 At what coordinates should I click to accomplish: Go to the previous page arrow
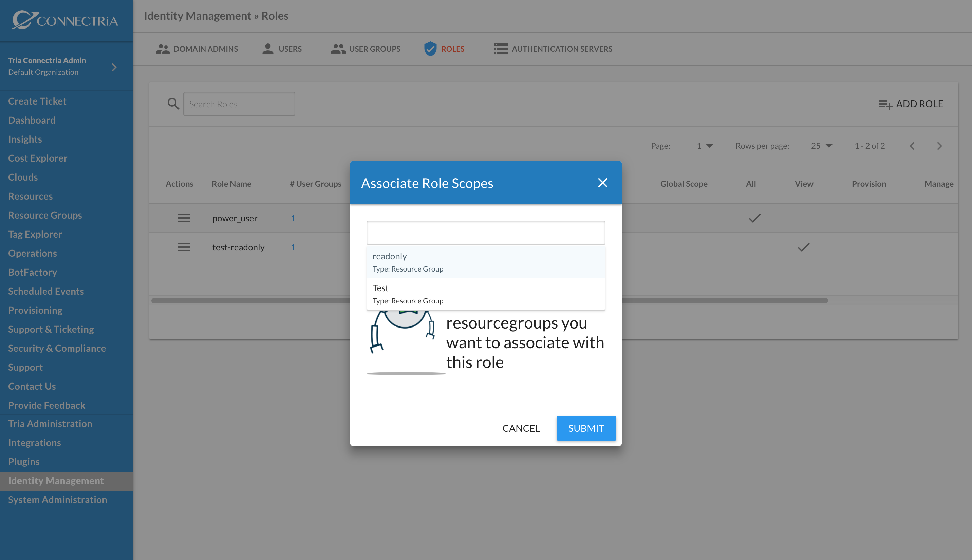pyautogui.click(x=912, y=146)
